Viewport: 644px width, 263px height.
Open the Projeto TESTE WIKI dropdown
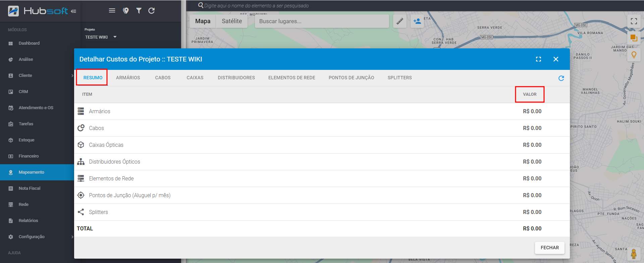101,37
